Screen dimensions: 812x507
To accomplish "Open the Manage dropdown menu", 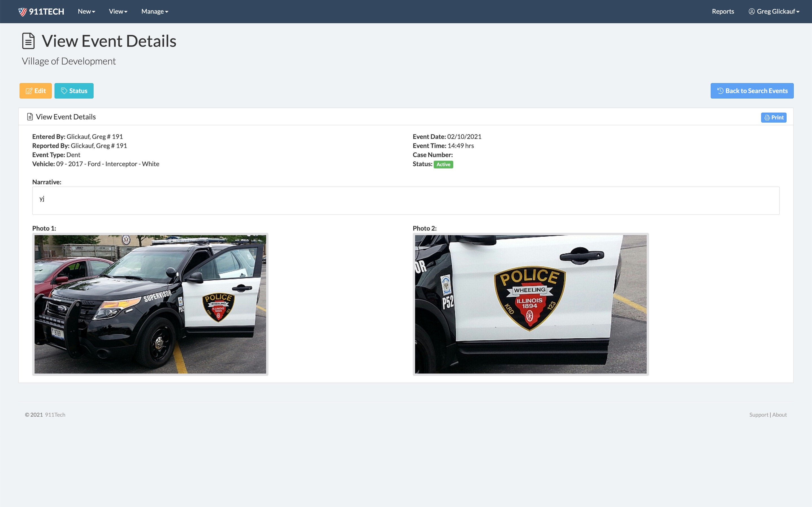I will [155, 12].
